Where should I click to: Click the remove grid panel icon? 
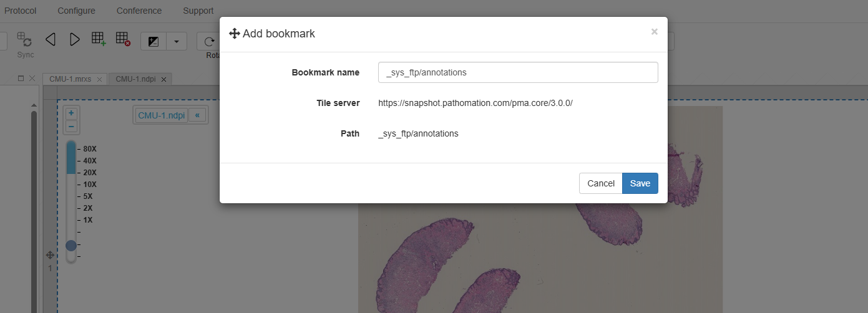coord(123,39)
